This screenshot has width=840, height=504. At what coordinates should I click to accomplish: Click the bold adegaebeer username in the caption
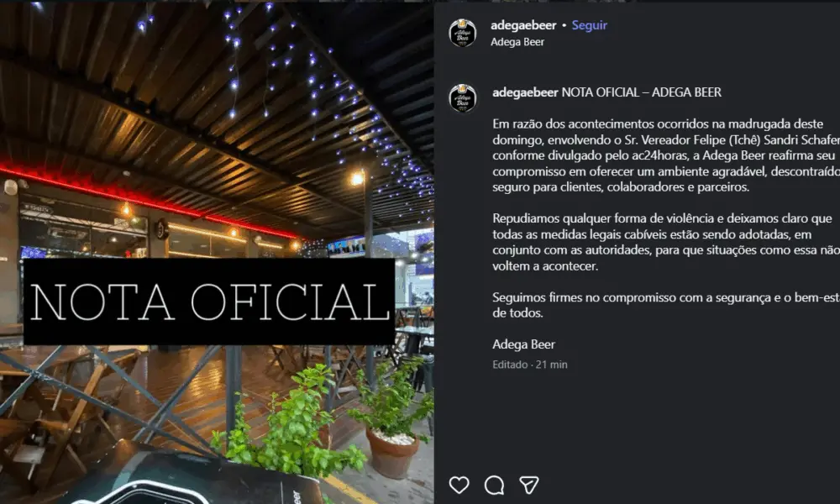pos(525,92)
